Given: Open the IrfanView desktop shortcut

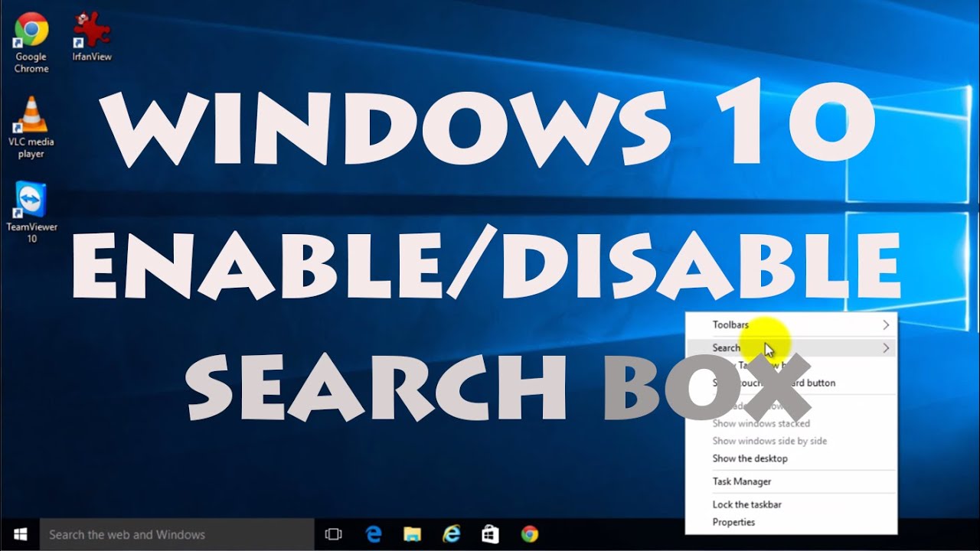Looking at the screenshot, I should (x=92, y=37).
